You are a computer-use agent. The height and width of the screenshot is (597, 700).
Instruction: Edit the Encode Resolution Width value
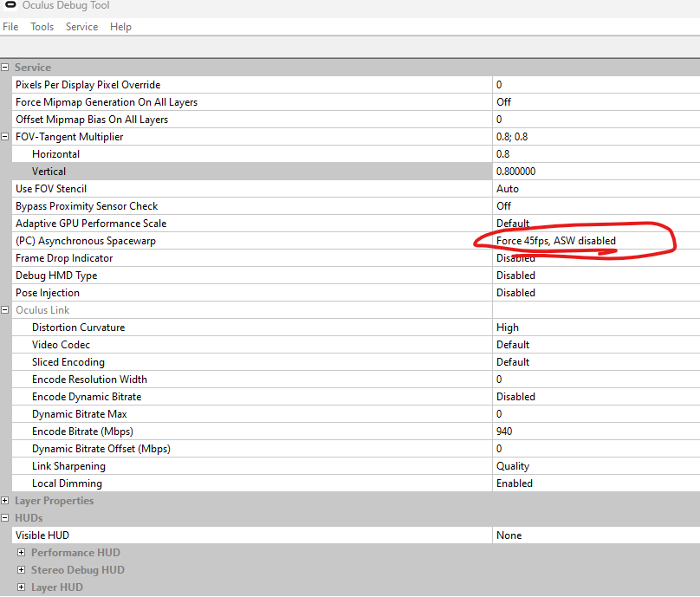[596, 380]
